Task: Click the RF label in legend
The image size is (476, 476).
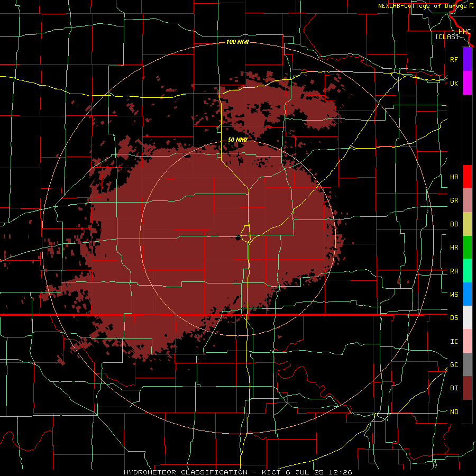Action: click(454, 59)
